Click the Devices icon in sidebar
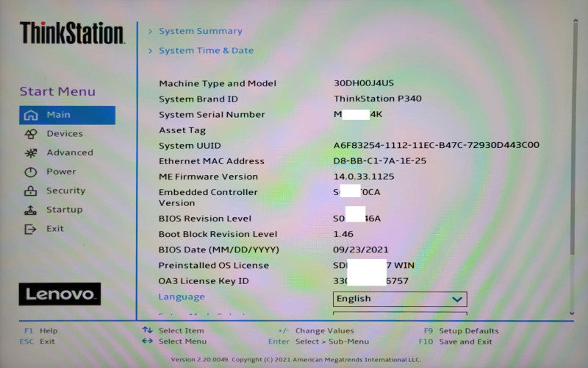Image resolution: width=588 pixels, height=368 pixels. 31,134
